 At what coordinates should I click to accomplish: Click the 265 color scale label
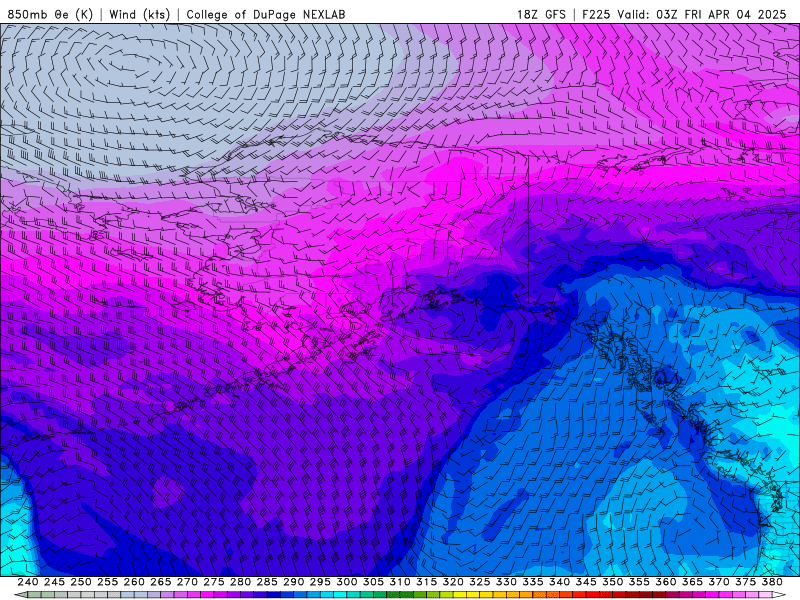pos(161,582)
